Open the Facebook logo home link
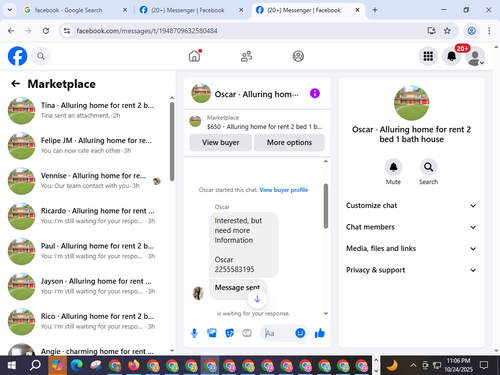Viewport: 500px width, 375px height. 17,56
